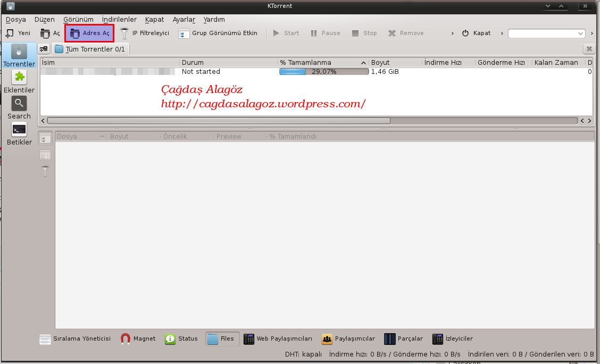Screen dimensions: 600x364
Task: Click the 1,46 GiB size cell
Action: click(385, 72)
